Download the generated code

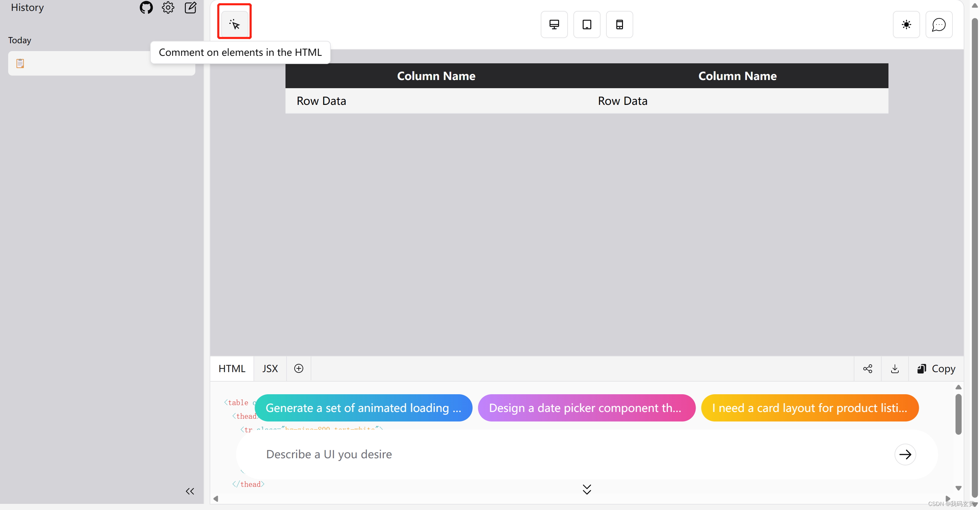(x=895, y=368)
